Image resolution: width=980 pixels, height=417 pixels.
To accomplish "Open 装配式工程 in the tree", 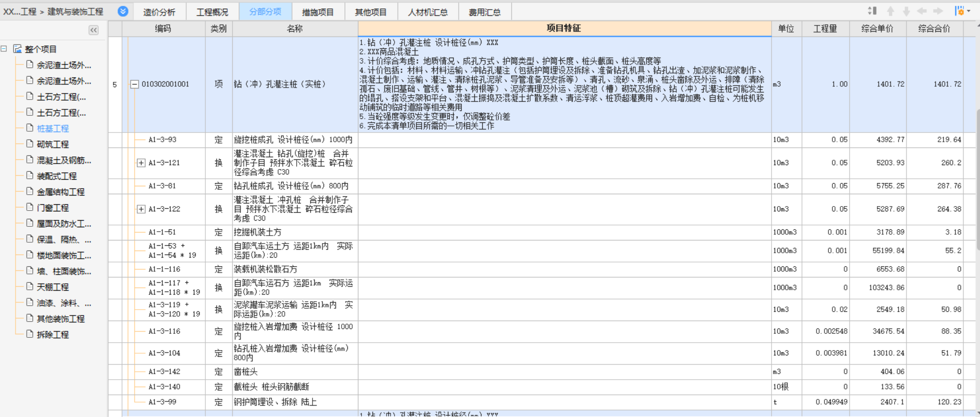I will click(57, 176).
